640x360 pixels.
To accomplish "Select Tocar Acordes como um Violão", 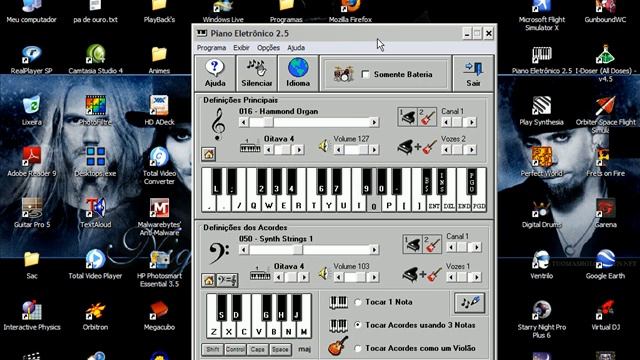I will (x=358, y=349).
